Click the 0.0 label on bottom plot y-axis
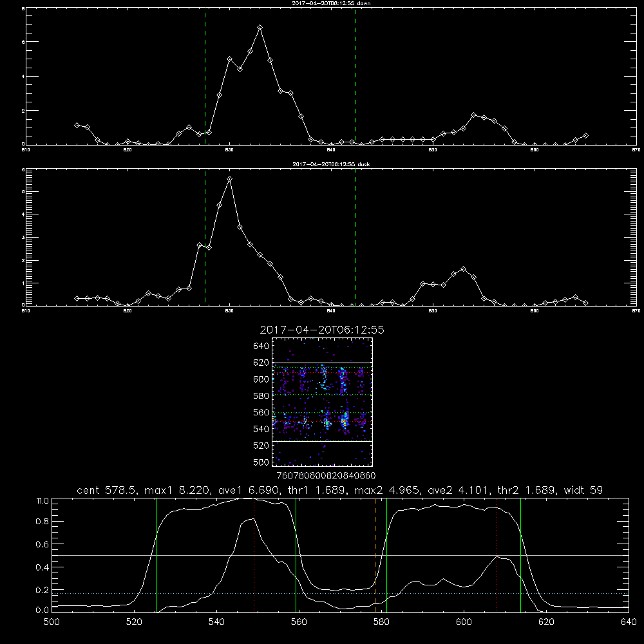Image resolution: width=644 pixels, height=644 pixels. pos(42,611)
